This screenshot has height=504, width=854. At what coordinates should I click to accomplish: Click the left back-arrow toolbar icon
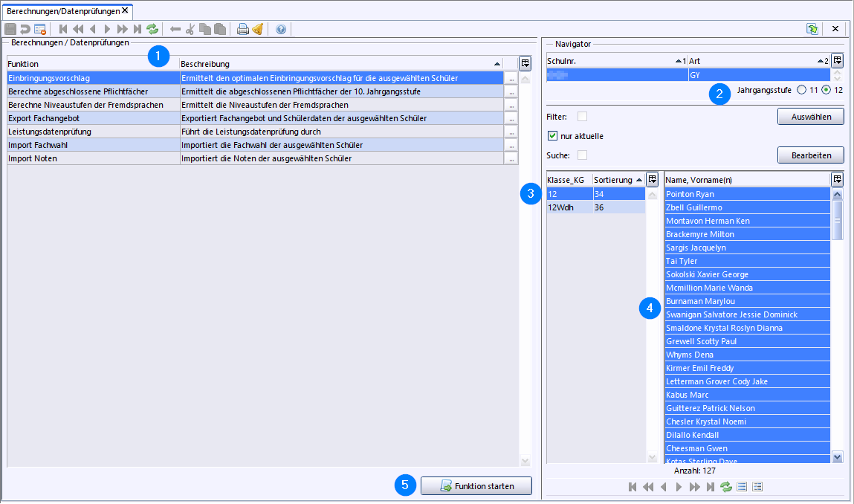[x=175, y=29]
